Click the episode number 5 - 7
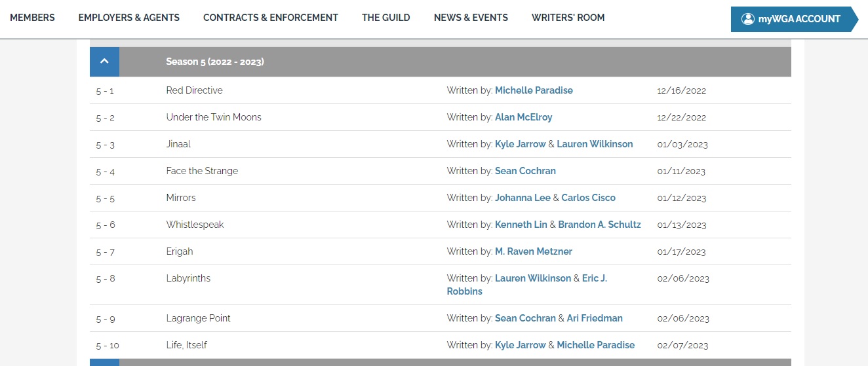The height and width of the screenshot is (366, 868). point(106,252)
